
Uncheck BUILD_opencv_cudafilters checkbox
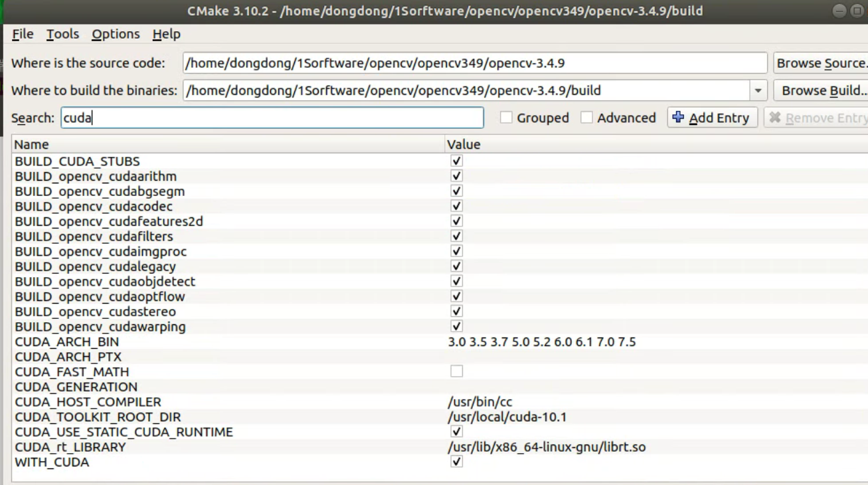pos(456,236)
